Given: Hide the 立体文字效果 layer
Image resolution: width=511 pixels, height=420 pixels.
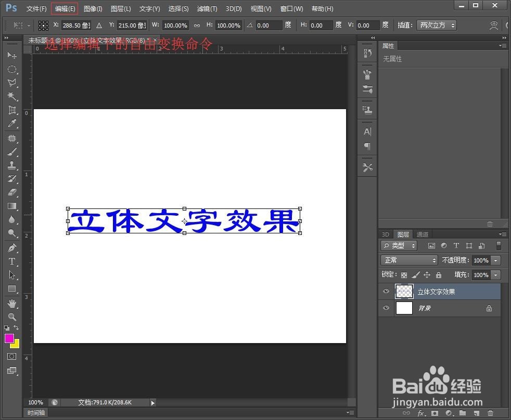Looking at the screenshot, I should click(386, 291).
